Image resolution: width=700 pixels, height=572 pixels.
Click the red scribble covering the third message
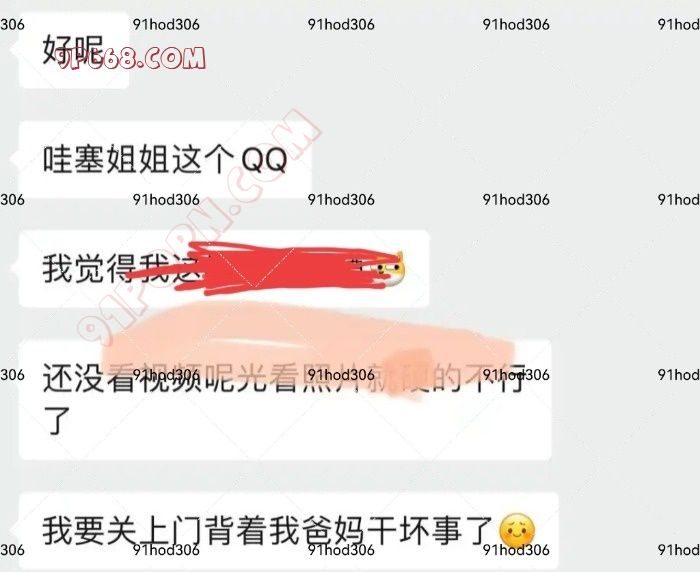pos(268,268)
